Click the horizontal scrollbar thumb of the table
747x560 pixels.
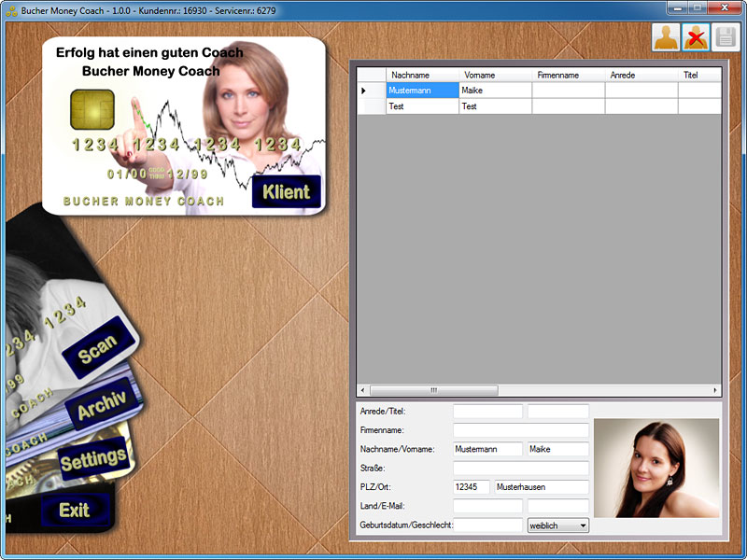coord(434,390)
